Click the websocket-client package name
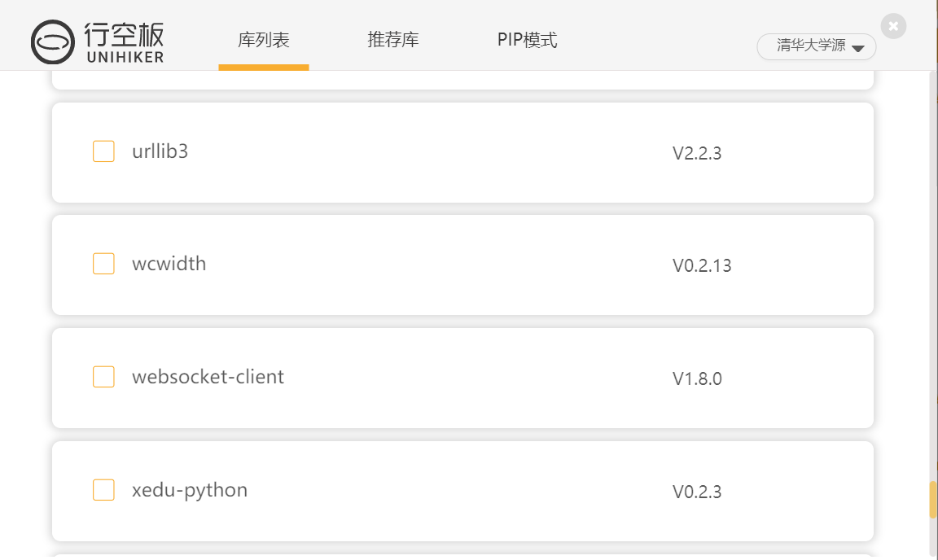This screenshot has height=560, width=938. (x=208, y=377)
